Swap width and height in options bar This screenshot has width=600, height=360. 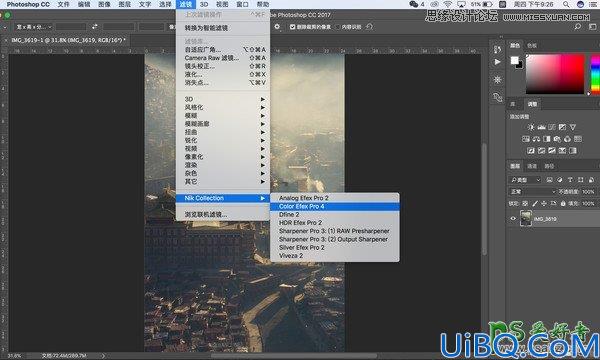pos(95,27)
